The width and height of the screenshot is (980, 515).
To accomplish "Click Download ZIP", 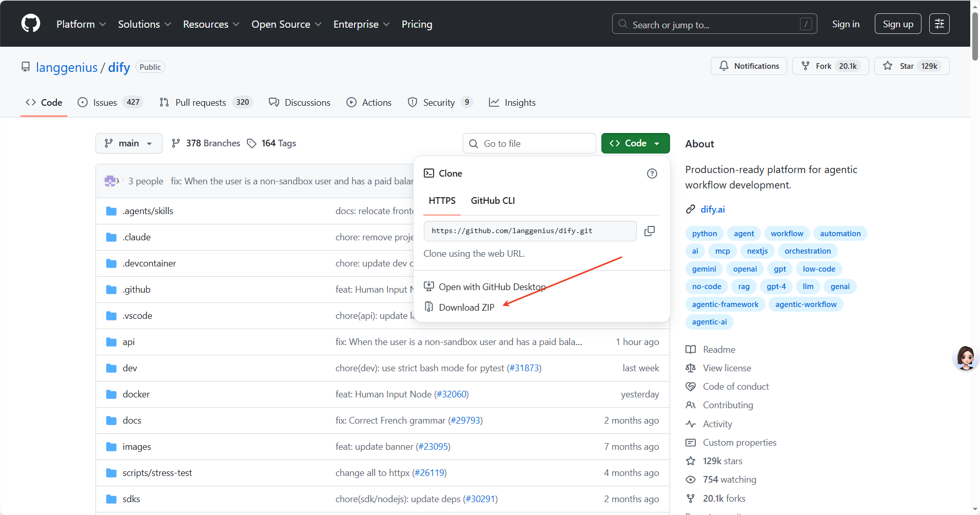I will click(466, 308).
